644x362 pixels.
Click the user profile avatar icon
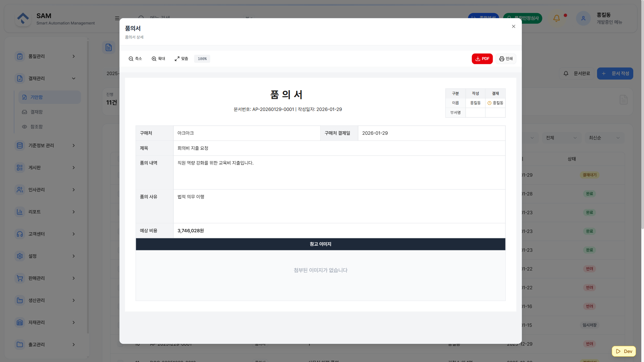tap(583, 18)
